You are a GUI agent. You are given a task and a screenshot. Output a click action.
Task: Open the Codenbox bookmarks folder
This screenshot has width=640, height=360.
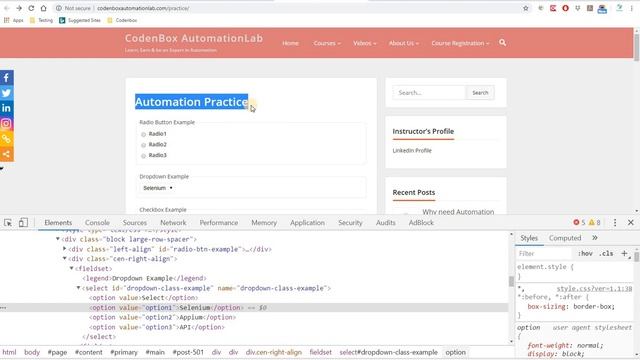[122, 20]
